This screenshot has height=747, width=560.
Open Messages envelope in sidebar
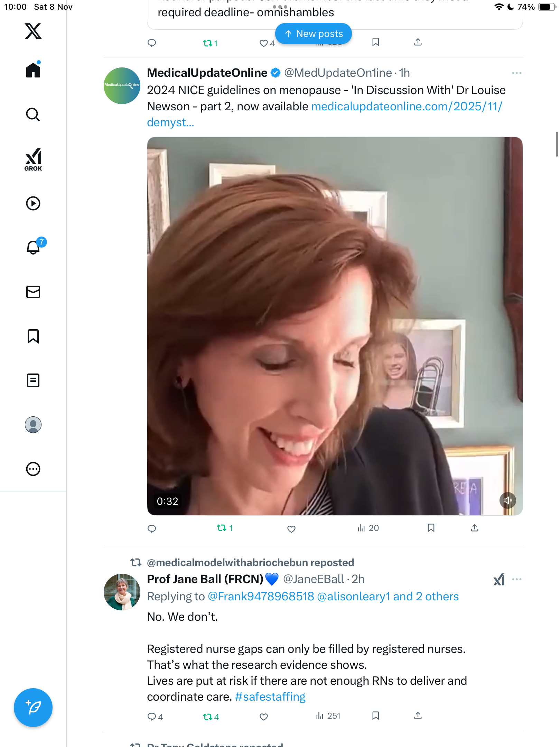[x=33, y=292]
